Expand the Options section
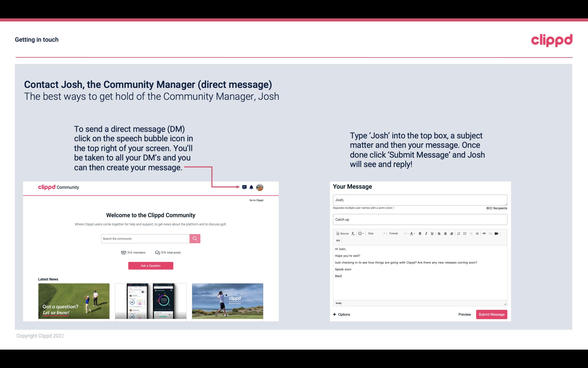 pos(341,314)
